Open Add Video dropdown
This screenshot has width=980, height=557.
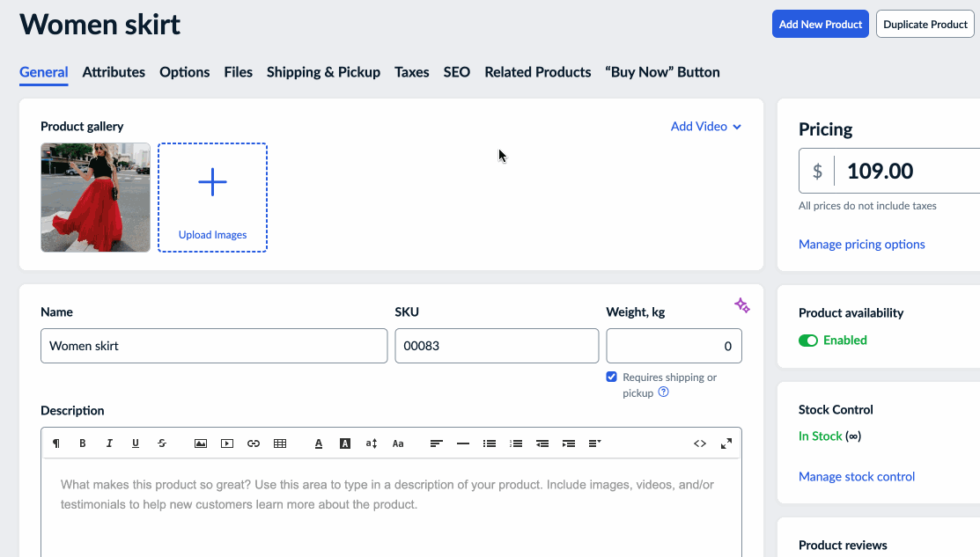[x=705, y=126]
